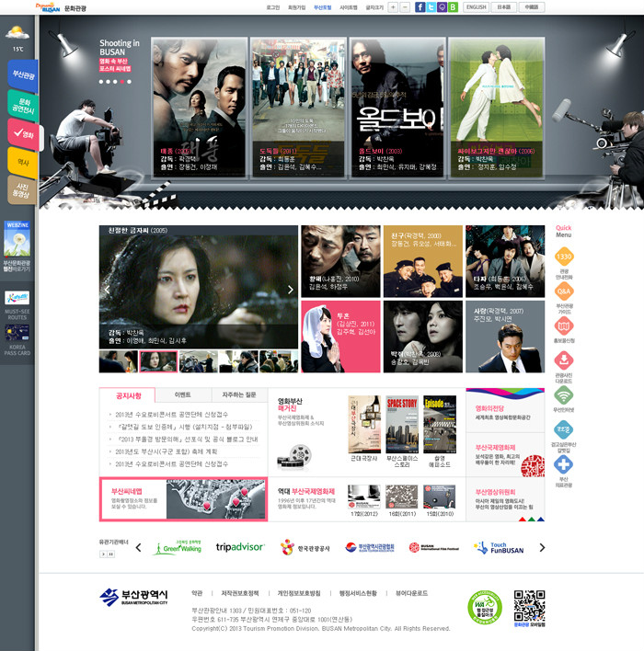Open the 황해 (2010) movie tile

340,261
